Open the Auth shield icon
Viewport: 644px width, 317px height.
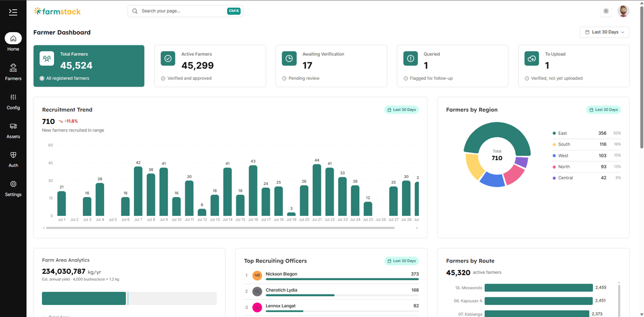tap(13, 155)
